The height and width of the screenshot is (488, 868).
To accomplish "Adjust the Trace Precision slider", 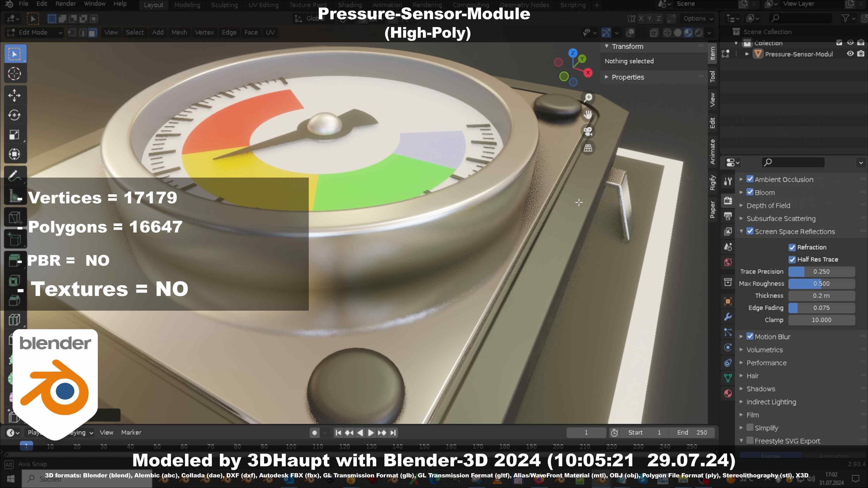I will click(821, 272).
